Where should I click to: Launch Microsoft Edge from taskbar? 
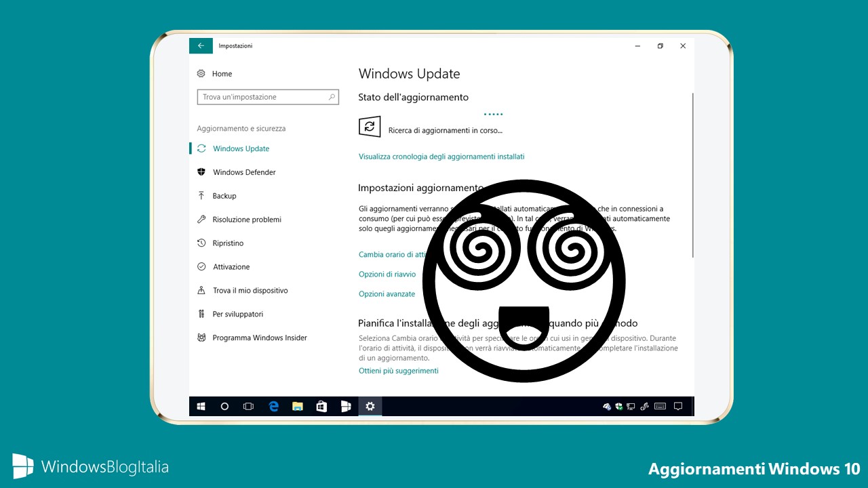273,406
